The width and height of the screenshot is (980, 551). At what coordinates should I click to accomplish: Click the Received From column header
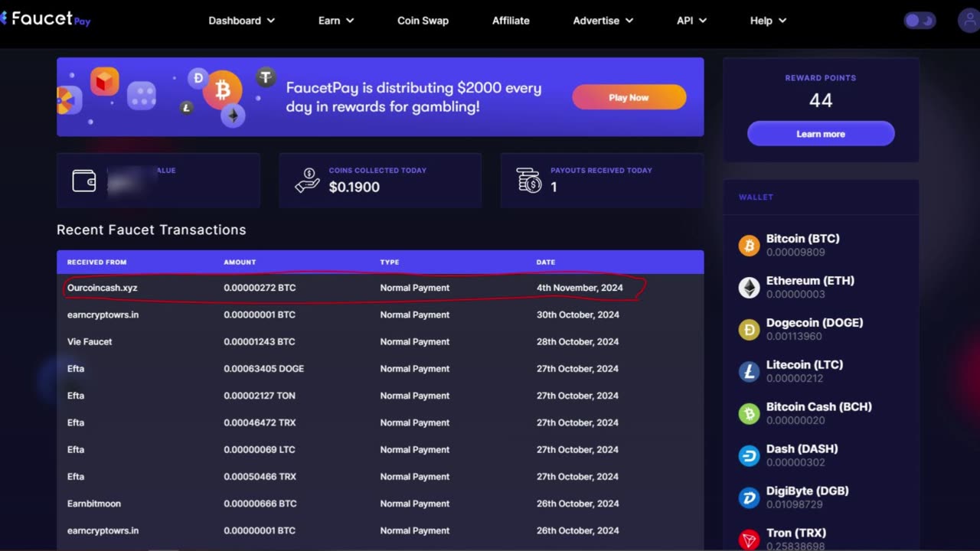tap(96, 262)
